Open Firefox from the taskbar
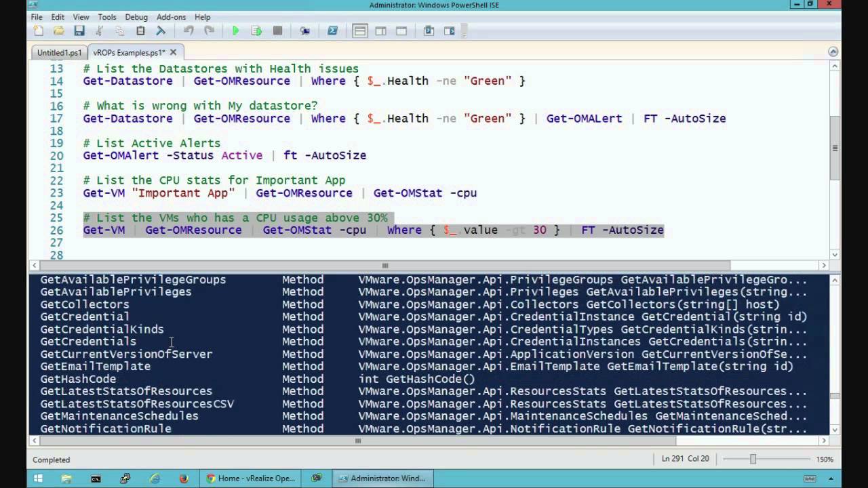Screen dimensions: 868x488 click(x=184, y=479)
